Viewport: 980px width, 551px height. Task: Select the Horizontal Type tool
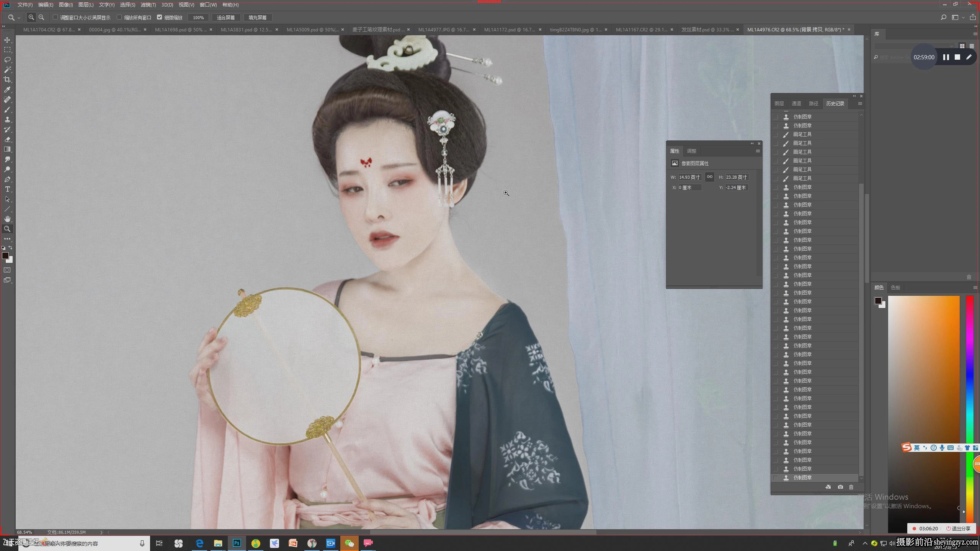(x=7, y=189)
